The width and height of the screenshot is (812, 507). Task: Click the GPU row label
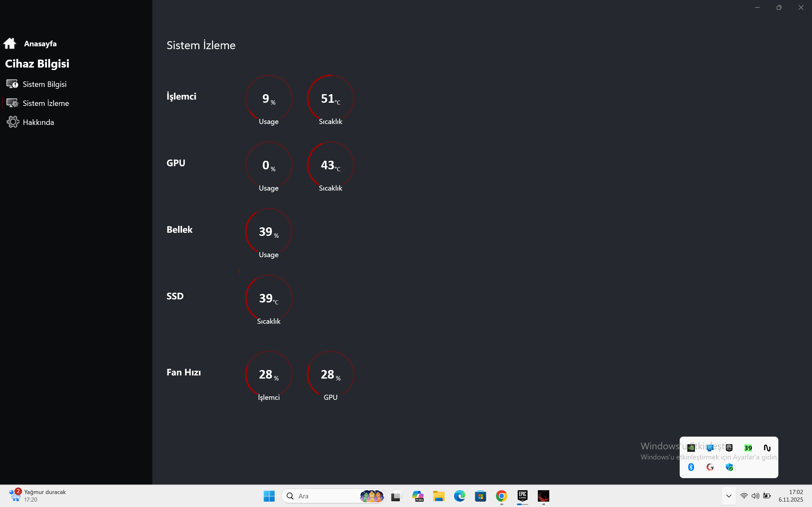pos(176,163)
